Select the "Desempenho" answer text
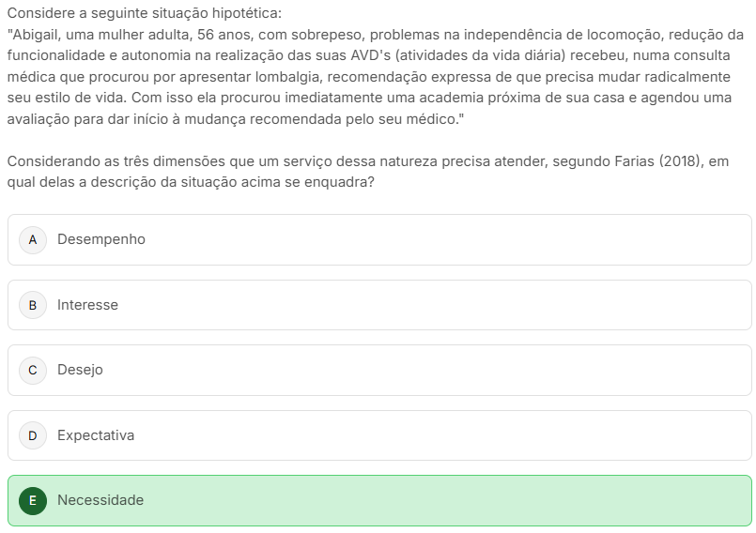The height and width of the screenshot is (533, 756). click(101, 239)
